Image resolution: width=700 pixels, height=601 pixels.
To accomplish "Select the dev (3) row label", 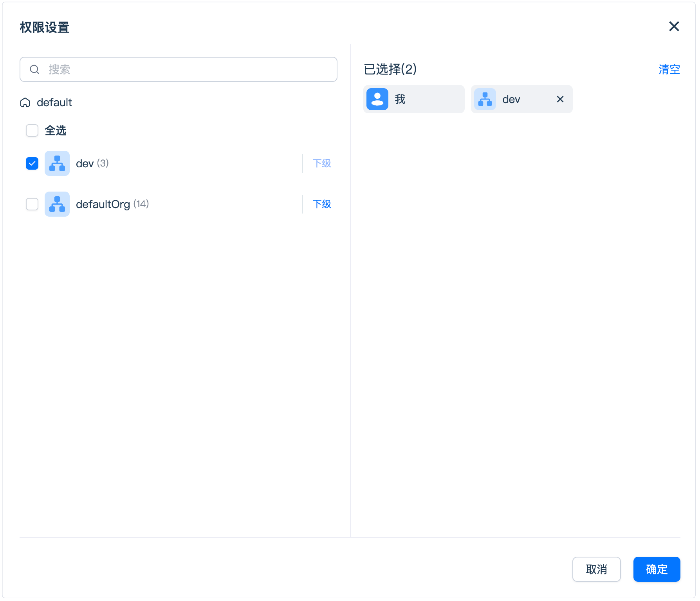I will pos(92,163).
